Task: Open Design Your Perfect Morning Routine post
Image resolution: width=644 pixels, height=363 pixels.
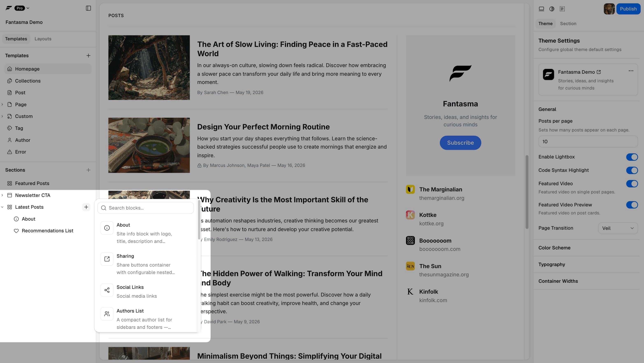Action: coord(263,127)
